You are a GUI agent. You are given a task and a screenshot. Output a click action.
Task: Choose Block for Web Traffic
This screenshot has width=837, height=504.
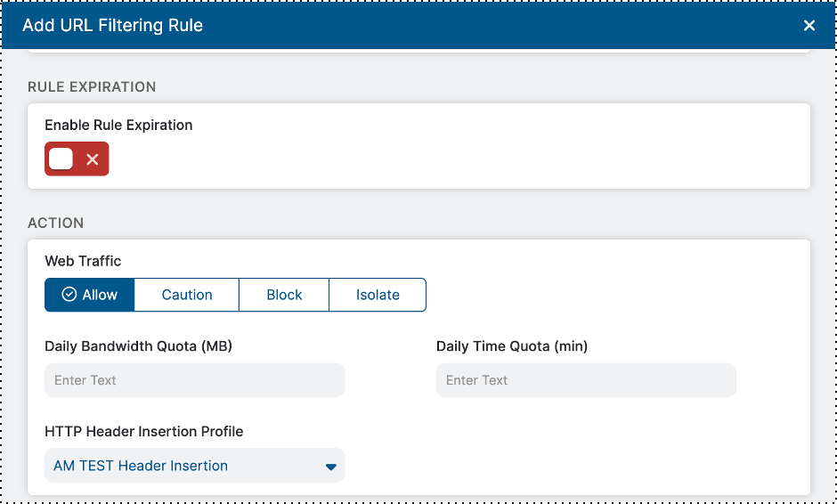pyautogui.click(x=284, y=295)
